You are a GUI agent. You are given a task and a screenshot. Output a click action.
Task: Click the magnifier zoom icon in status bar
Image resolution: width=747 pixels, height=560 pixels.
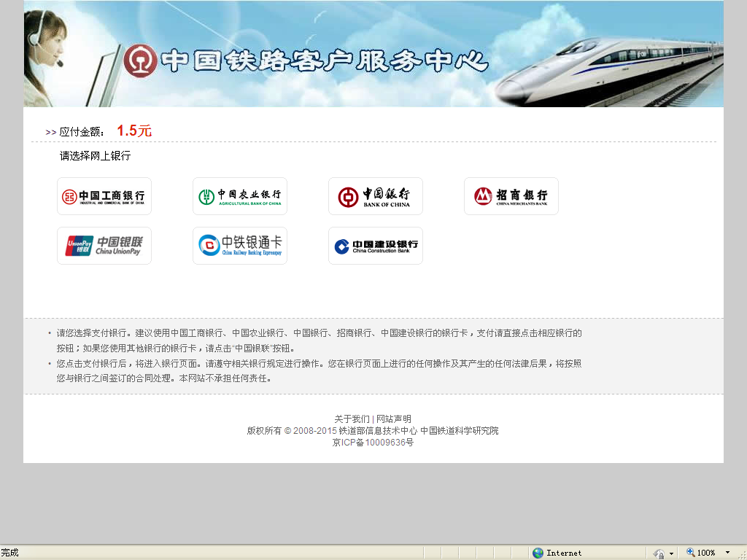(x=690, y=553)
